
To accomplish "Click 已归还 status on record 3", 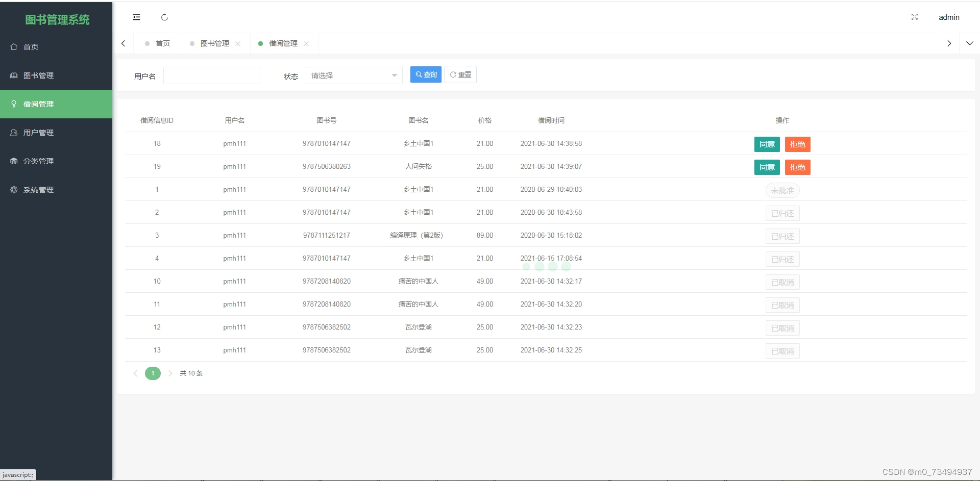I will tap(782, 236).
